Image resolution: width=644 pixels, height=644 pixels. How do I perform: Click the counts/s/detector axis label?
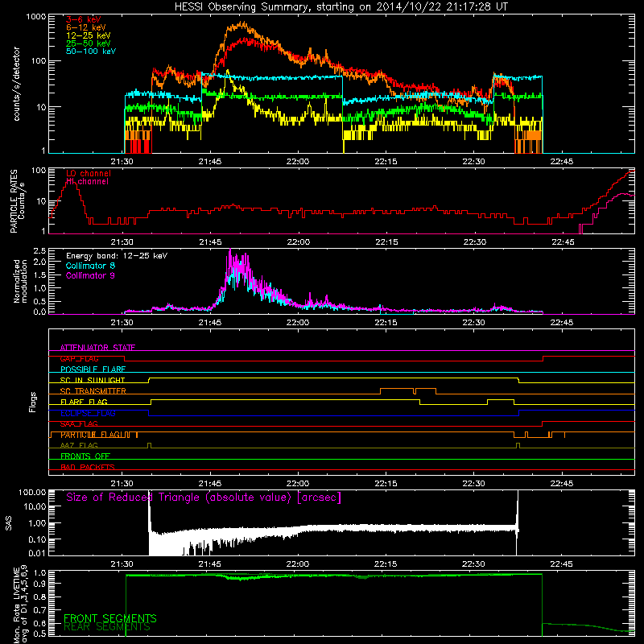pos(16,84)
